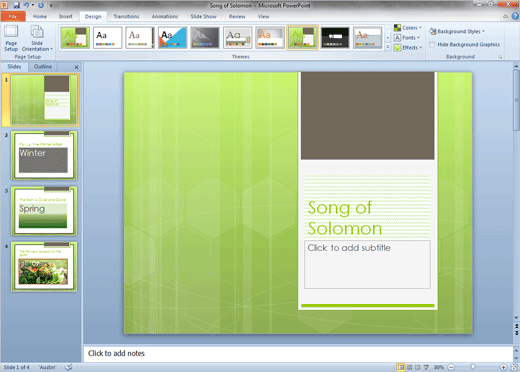This screenshot has width=520, height=372.
Task: Switch to the Home ribbon tab
Action: (40, 16)
